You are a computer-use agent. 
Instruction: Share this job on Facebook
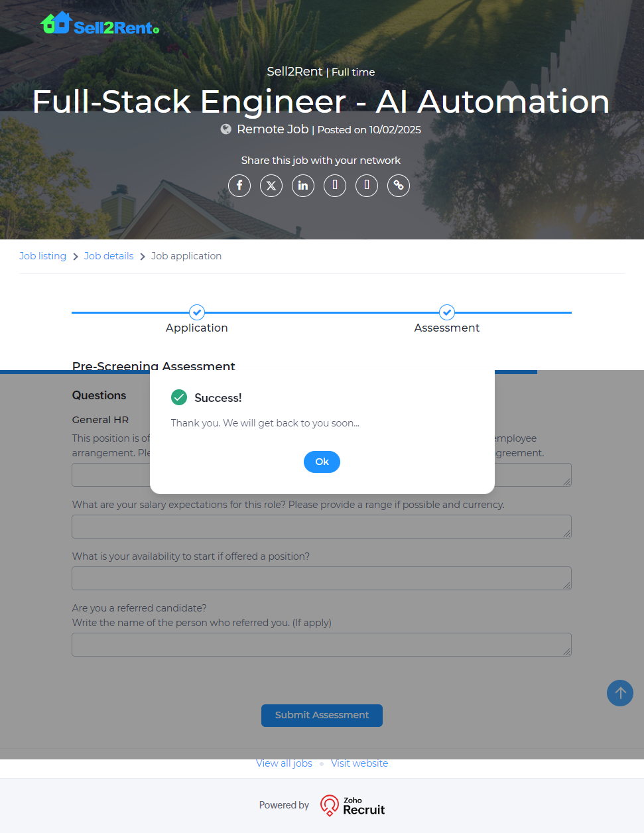239,186
